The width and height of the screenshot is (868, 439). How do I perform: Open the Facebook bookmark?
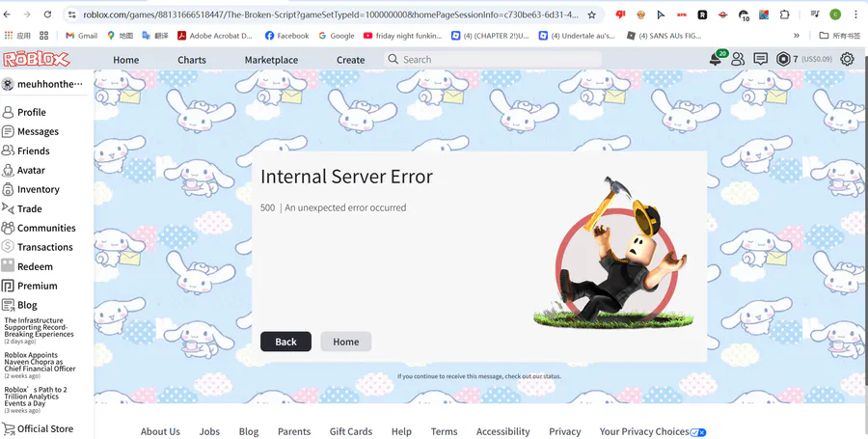[286, 36]
